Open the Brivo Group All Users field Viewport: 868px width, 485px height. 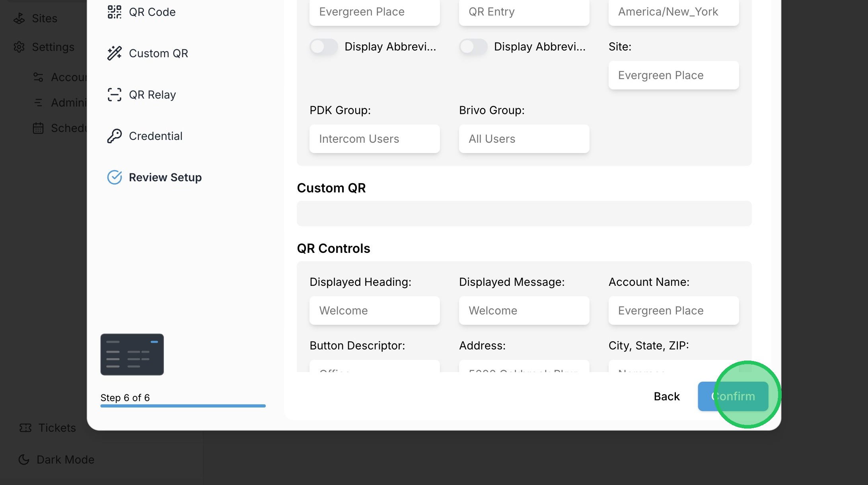[x=524, y=139]
